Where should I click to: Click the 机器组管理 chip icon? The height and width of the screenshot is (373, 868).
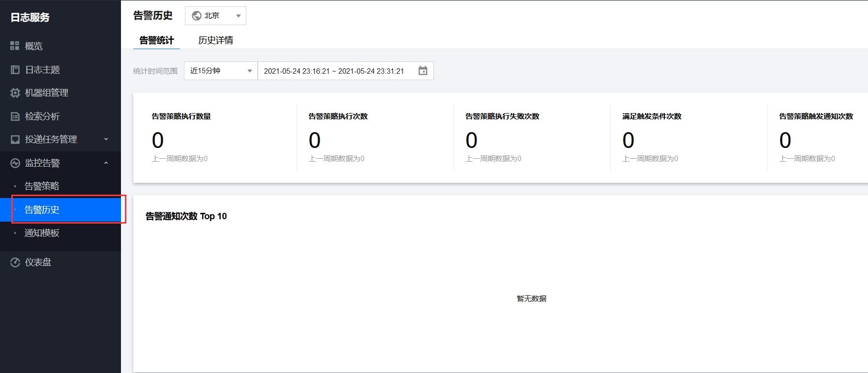[15, 93]
